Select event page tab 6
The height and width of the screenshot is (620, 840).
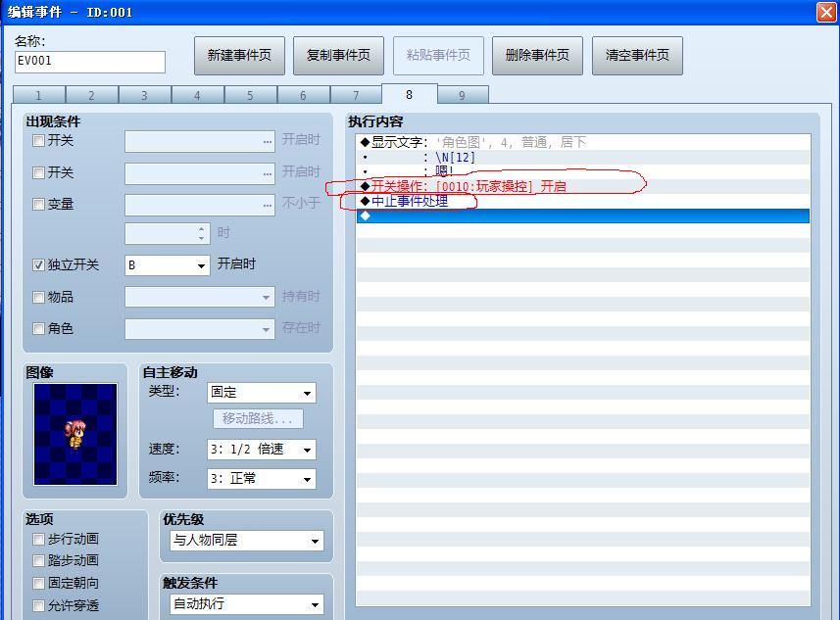(304, 95)
